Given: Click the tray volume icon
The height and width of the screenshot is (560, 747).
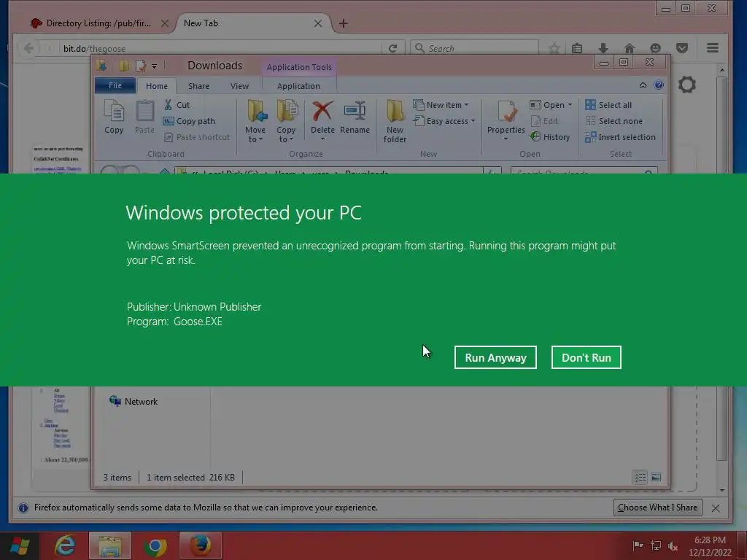Looking at the screenshot, I should click(673, 545).
